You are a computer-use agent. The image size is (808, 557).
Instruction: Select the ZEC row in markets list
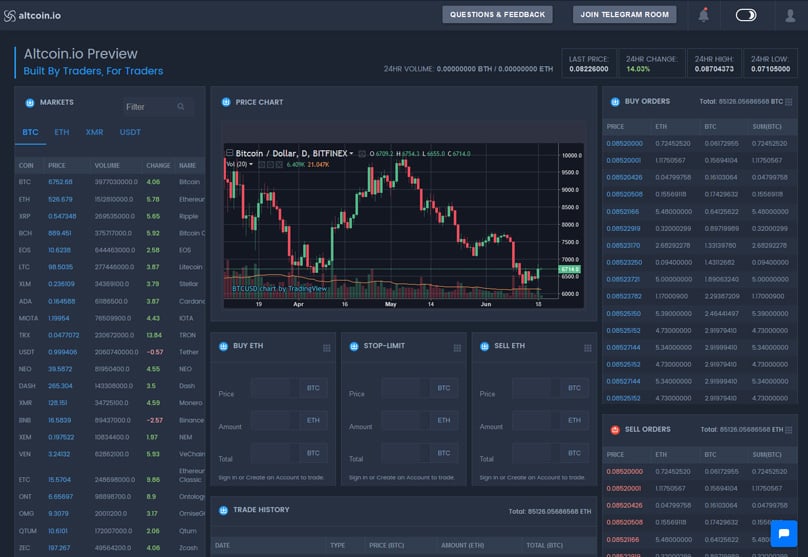tap(110, 548)
